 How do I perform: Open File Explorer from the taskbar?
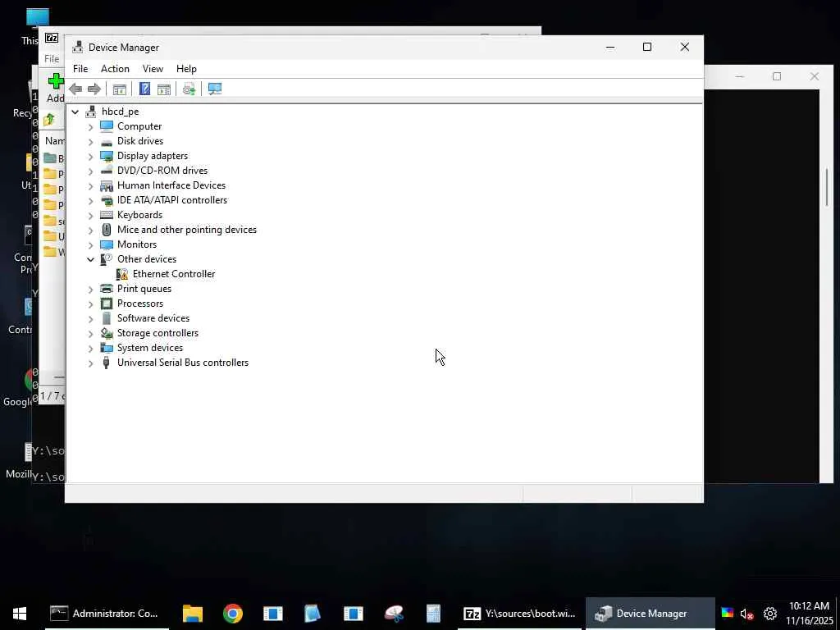pyautogui.click(x=192, y=614)
